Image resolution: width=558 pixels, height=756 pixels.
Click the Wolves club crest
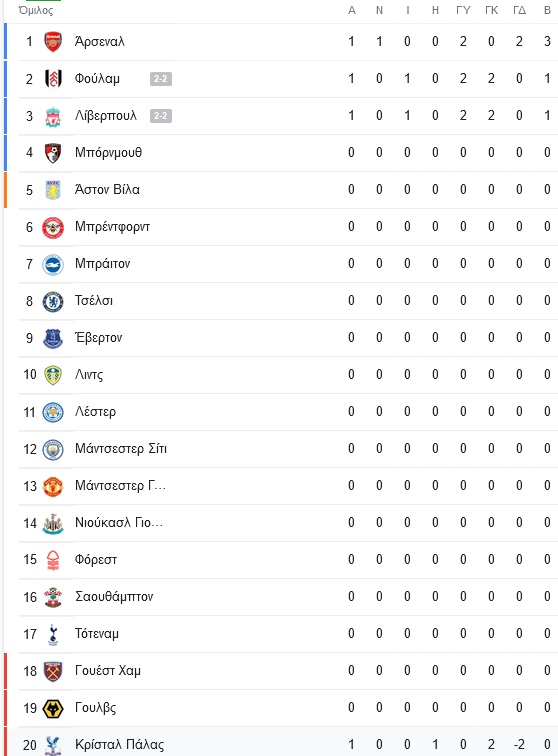click(x=53, y=709)
